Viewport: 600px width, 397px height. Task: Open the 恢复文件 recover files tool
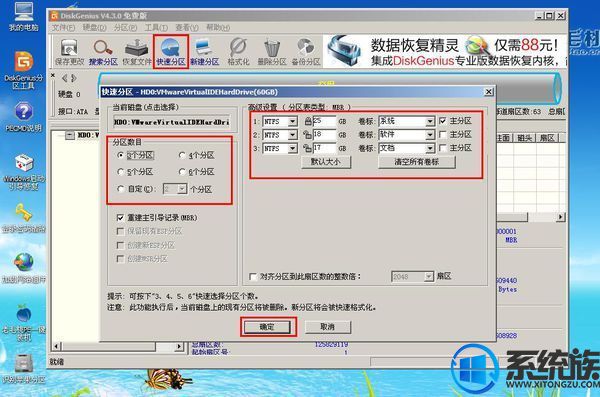tap(137, 52)
